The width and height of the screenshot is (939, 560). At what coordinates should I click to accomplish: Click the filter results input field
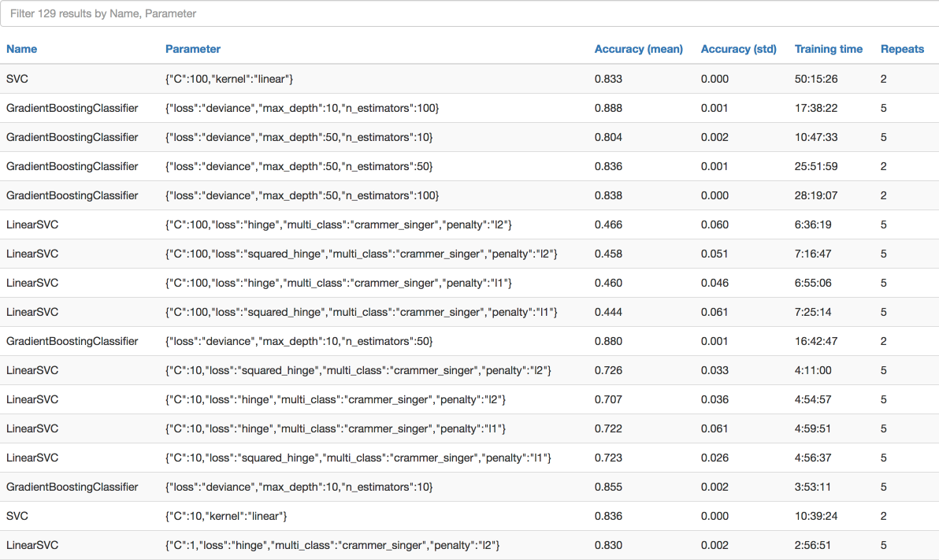coord(469,13)
